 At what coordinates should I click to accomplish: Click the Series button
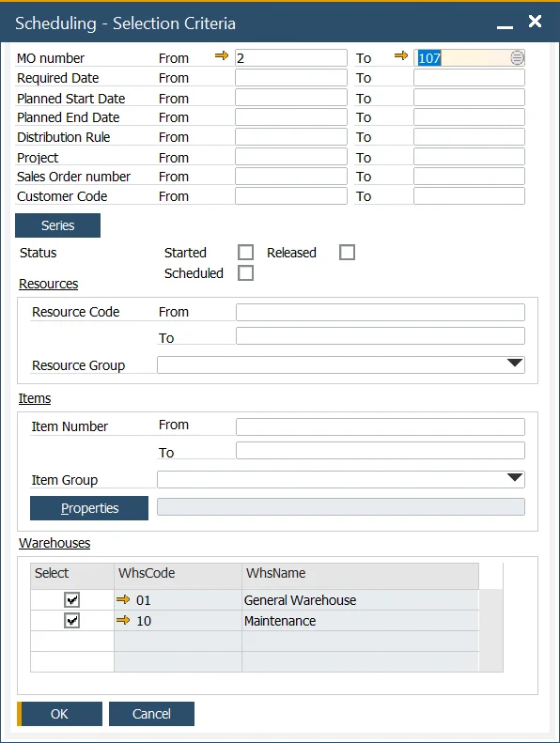[58, 225]
